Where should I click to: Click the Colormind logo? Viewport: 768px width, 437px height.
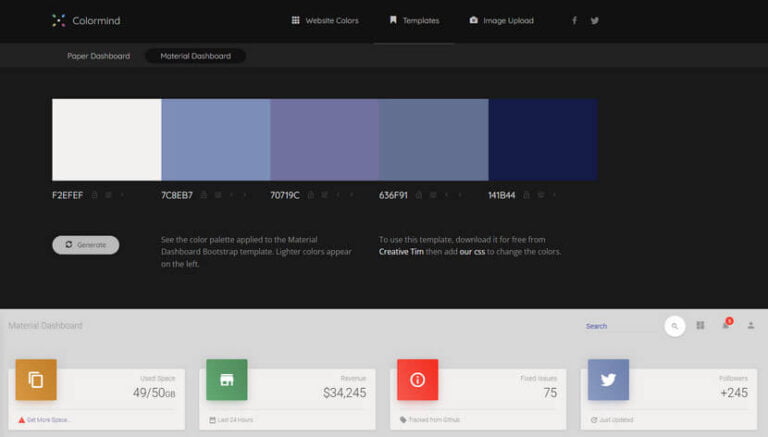click(86, 21)
